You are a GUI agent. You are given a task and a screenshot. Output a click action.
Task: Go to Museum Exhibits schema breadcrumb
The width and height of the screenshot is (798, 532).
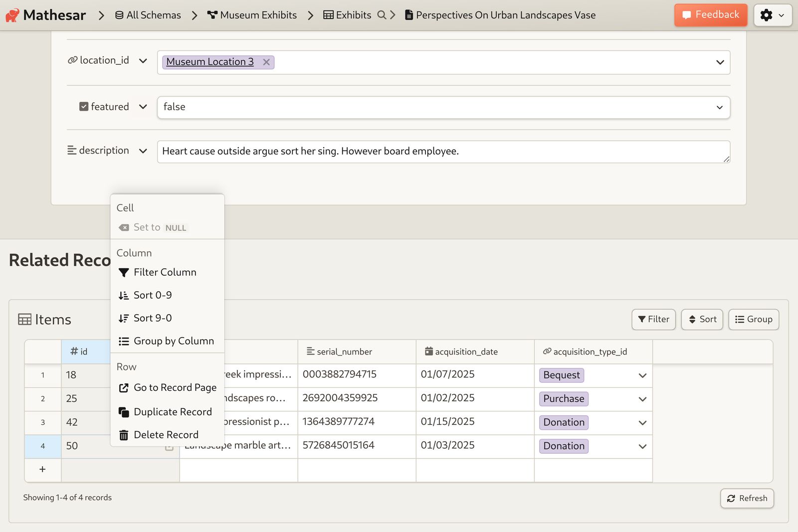click(x=252, y=15)
